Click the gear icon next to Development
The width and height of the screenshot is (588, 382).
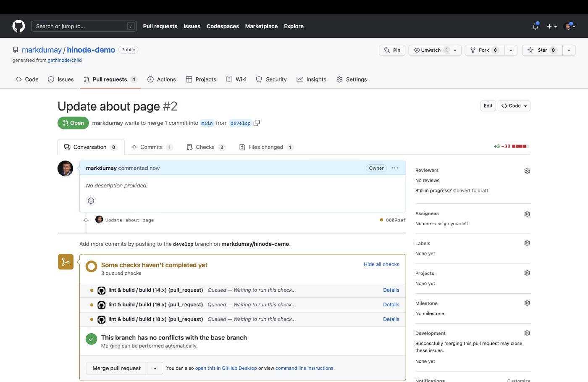click(x=527, y=333)
